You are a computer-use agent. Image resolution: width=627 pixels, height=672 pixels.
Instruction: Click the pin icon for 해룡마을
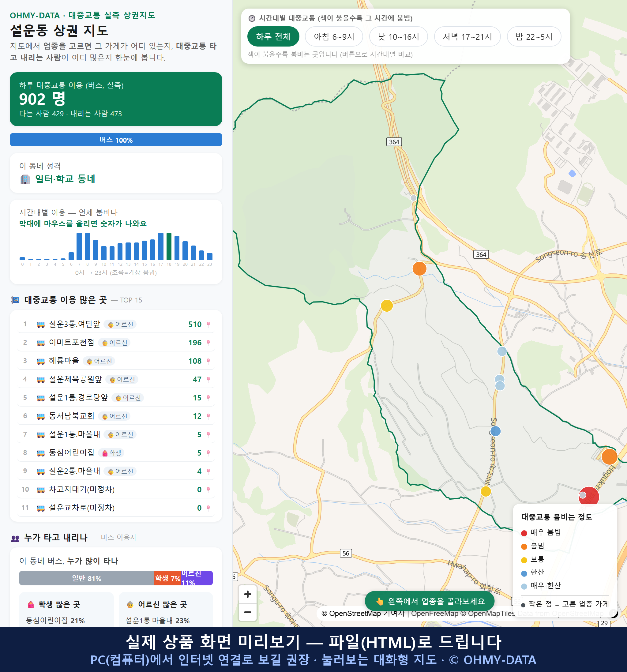click(208, 361)
